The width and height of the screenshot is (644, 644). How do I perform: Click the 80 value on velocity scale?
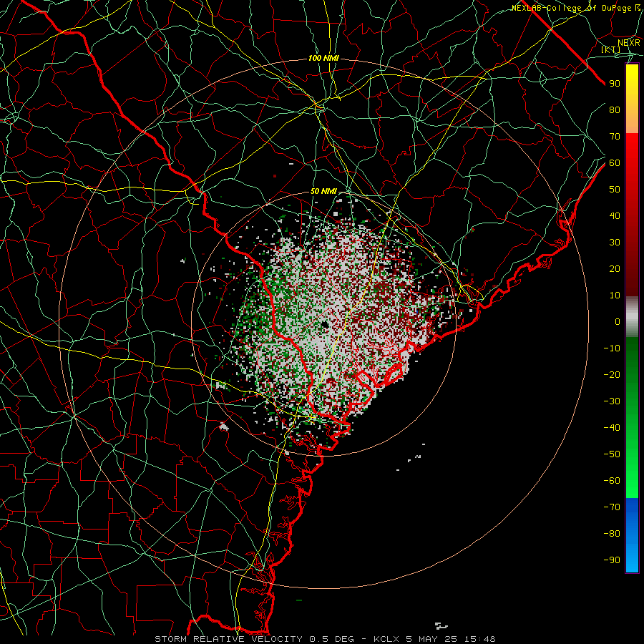tap(615, 110)
